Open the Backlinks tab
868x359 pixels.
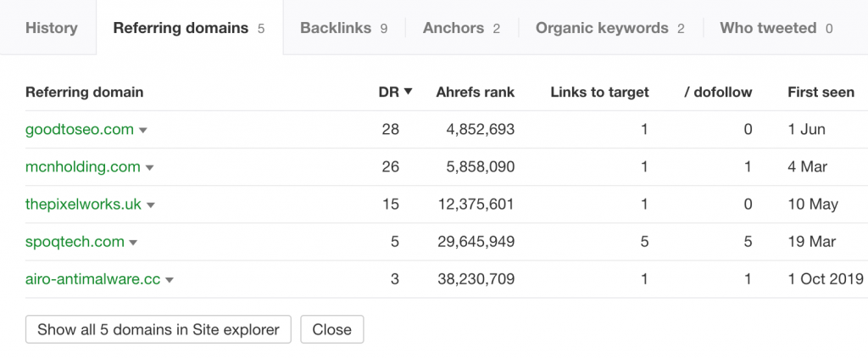344,28
